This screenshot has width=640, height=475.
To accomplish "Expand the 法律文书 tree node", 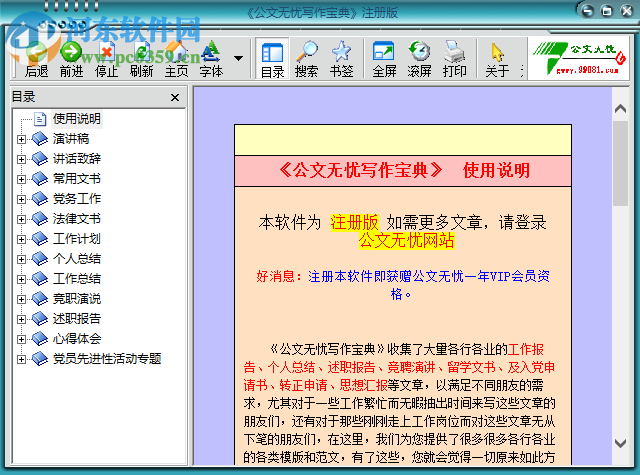I will [x=21, y=219].
